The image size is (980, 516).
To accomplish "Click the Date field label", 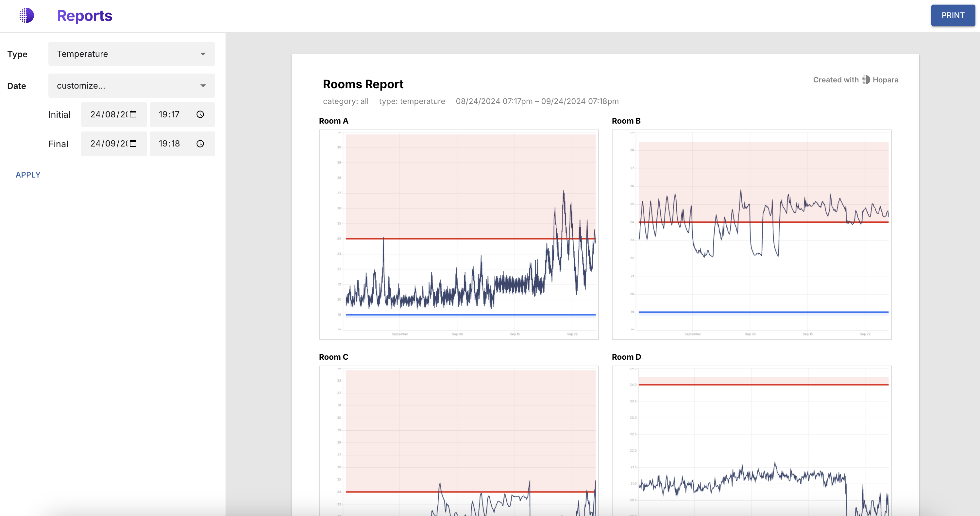I will tap(17, 86).
